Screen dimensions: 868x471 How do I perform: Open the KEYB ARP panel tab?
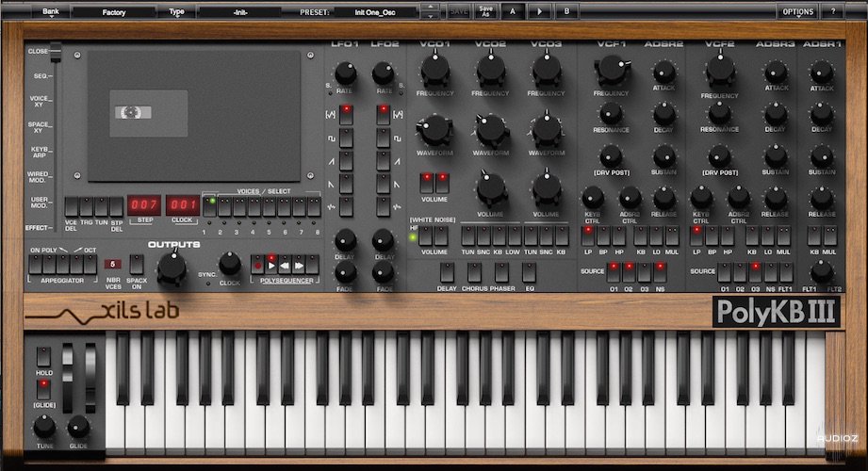tap(41, 153)
